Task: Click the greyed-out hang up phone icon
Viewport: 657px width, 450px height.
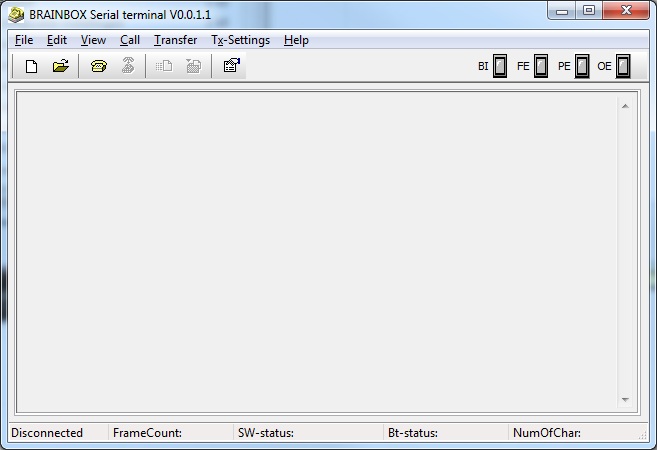Action: pos(128,66)
